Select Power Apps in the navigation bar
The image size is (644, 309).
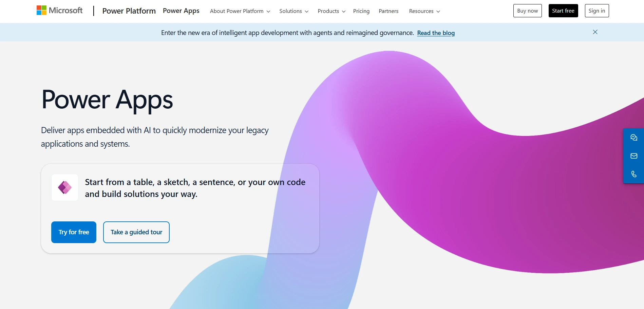coord(181,11)
